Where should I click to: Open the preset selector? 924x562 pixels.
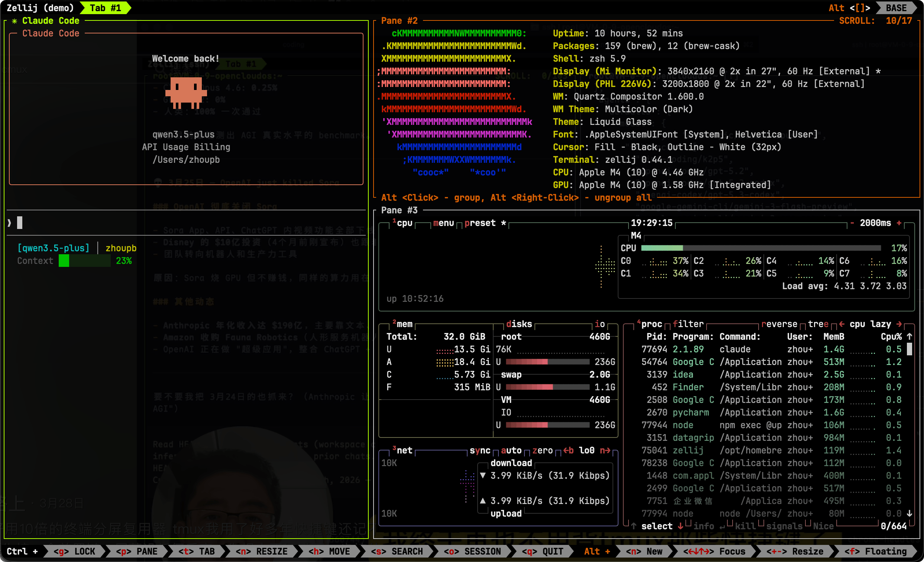point(479,223)
